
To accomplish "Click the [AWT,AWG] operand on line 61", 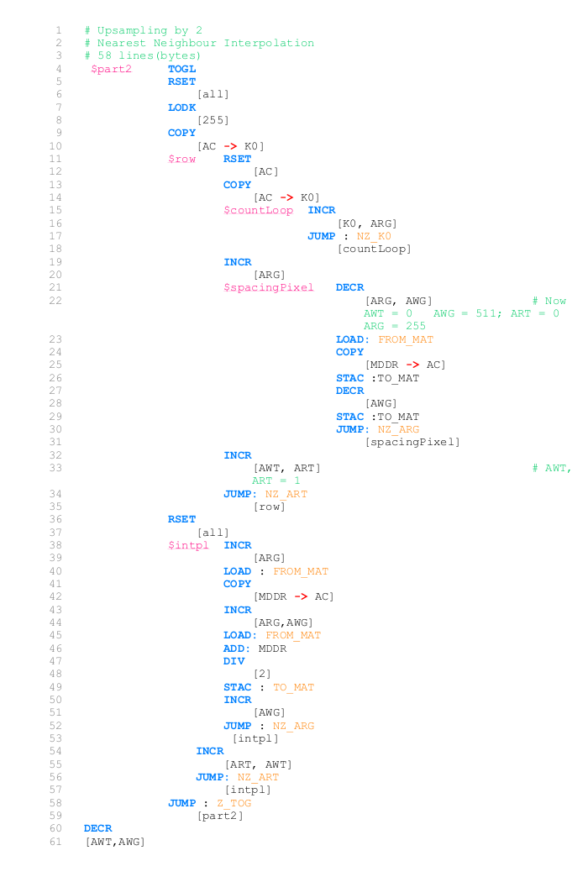I will coord(114,842).
